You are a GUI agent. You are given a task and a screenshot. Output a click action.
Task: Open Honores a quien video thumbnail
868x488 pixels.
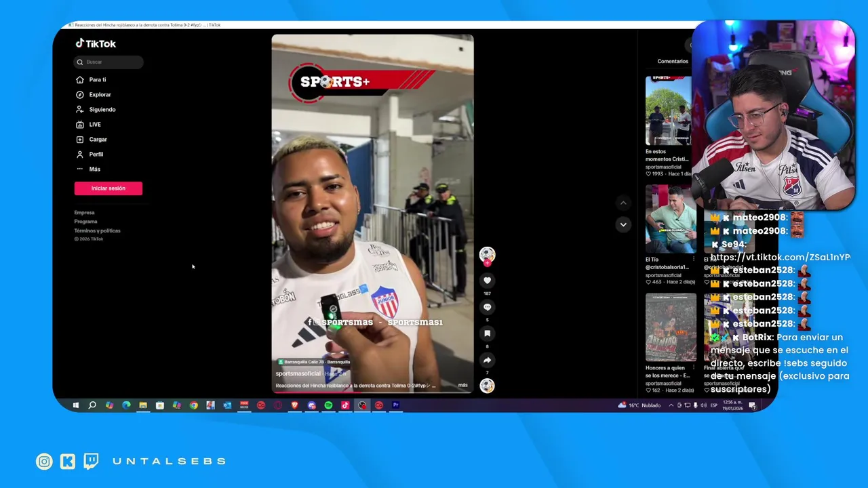coord(671,327)
